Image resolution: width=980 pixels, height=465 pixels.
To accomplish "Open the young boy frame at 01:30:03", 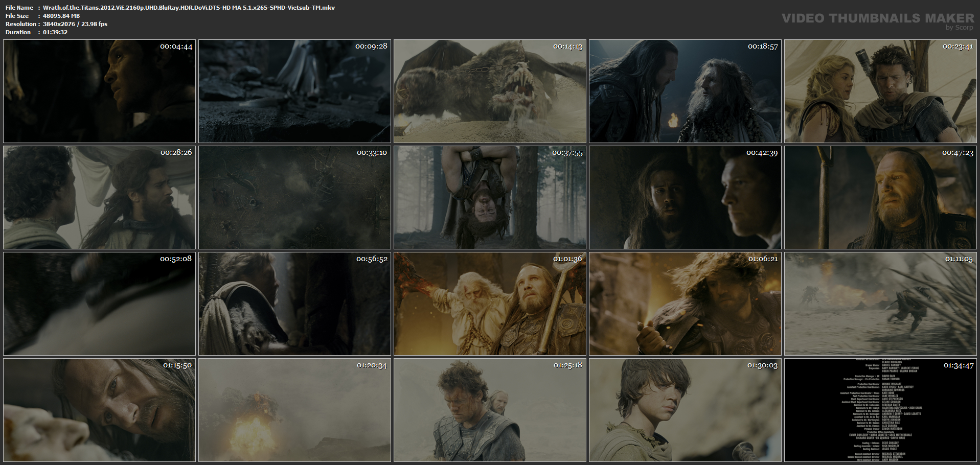I will pos(685,410).
